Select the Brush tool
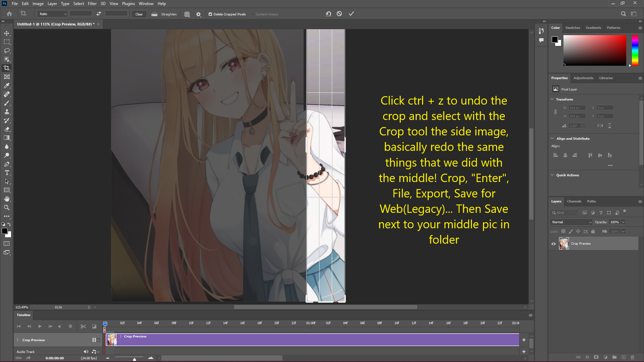The width and height of the screenshot is (644, 362). coord(7,103)
